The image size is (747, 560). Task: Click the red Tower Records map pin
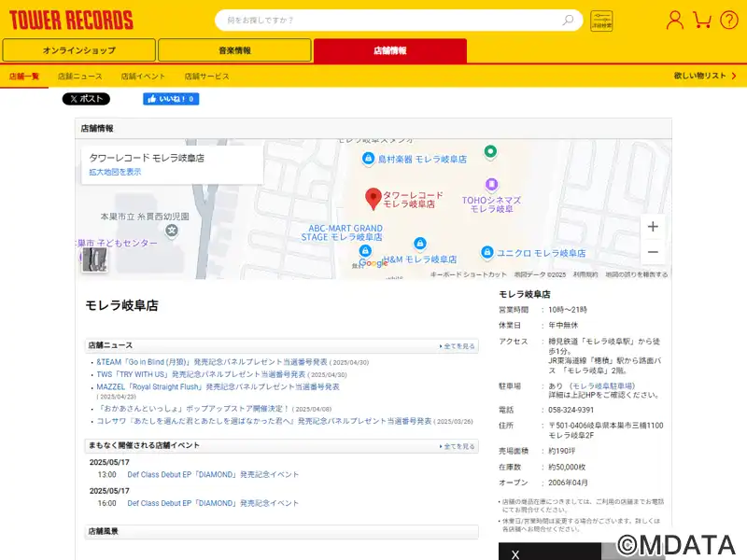click(373, 199)
